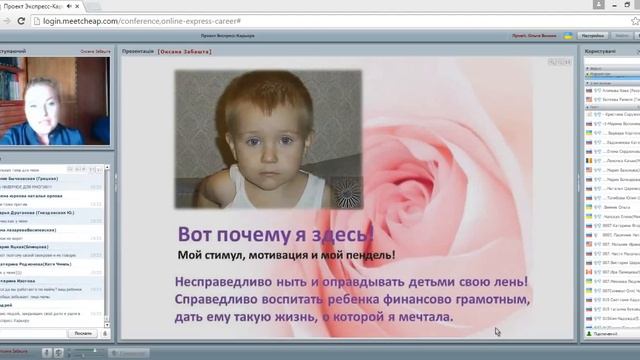
Task: Click the chat message input field
Action: click(33, 333)
